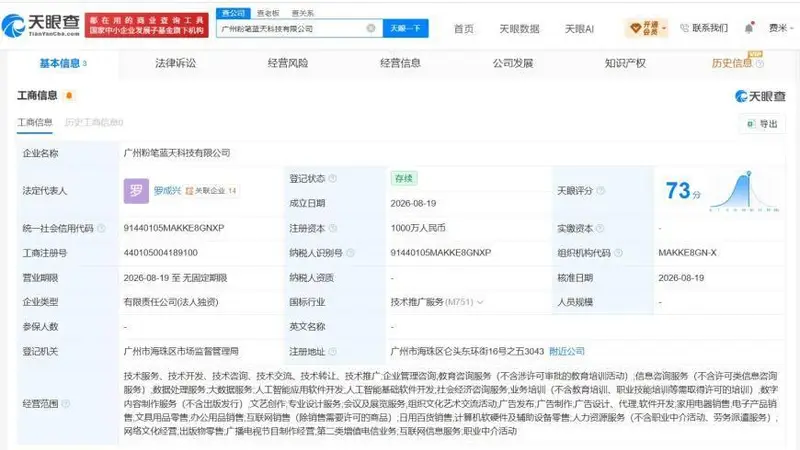Switch to 查关系 search tab

coord(302,13)
